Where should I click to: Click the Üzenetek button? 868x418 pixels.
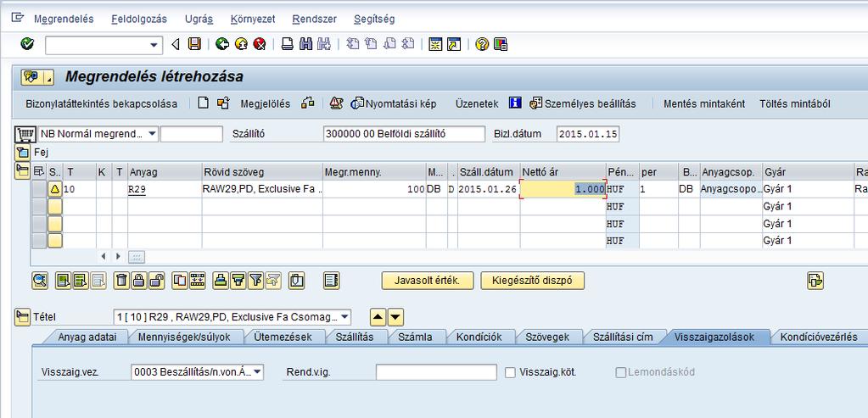pyautogui.click(x=477, y=103)
